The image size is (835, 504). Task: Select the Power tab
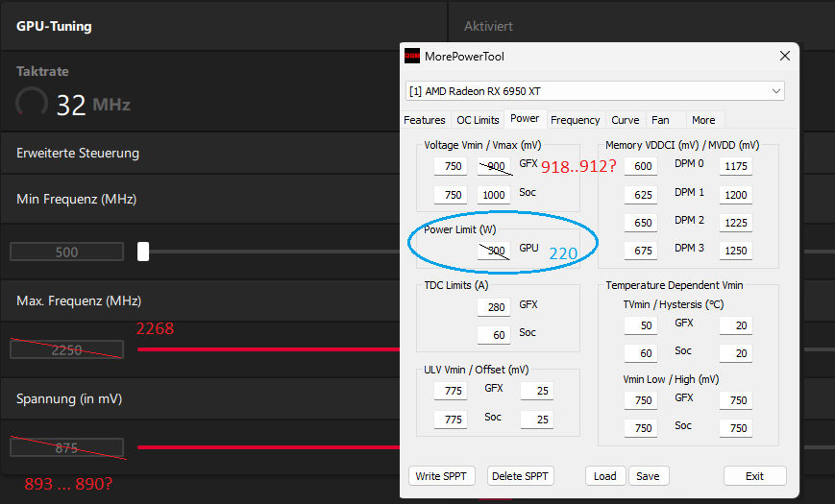click(x=525, y=118)
